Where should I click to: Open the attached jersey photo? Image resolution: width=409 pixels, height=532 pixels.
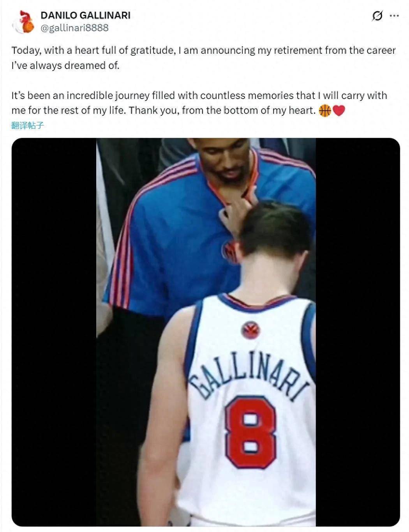coord(206,332)
